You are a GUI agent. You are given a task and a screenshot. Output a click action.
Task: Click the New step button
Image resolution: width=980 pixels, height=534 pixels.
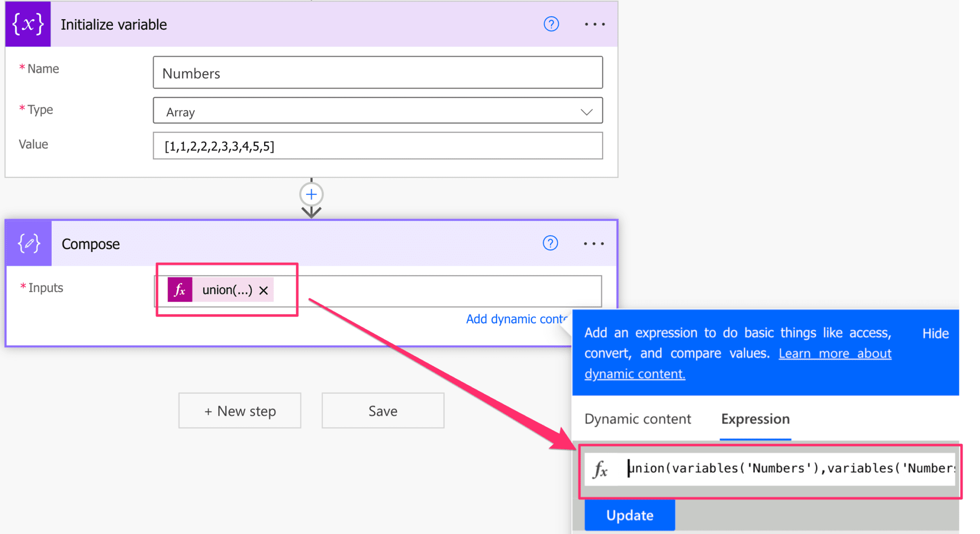[x=239, y=410]
